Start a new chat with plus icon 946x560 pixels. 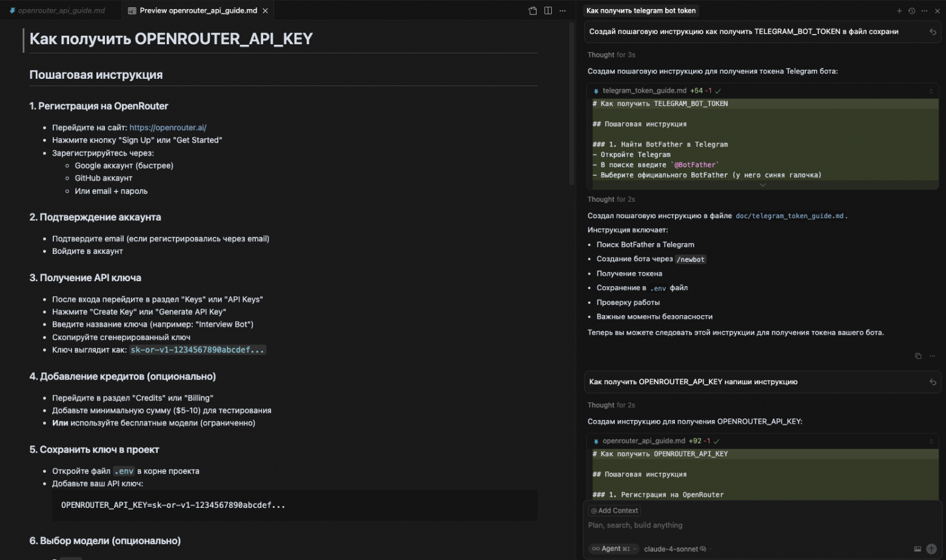tap(899, 11)
